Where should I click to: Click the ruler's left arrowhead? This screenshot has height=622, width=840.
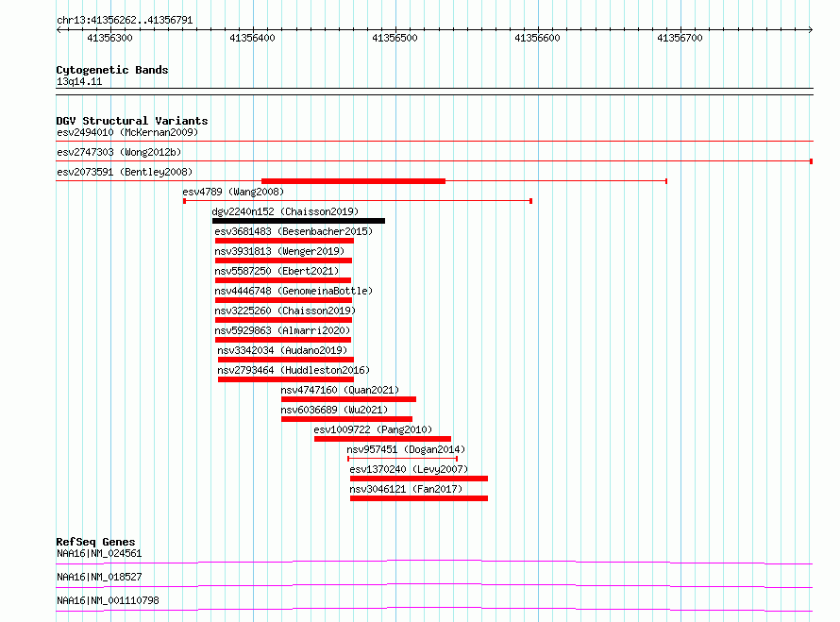(x=59, y=29)
